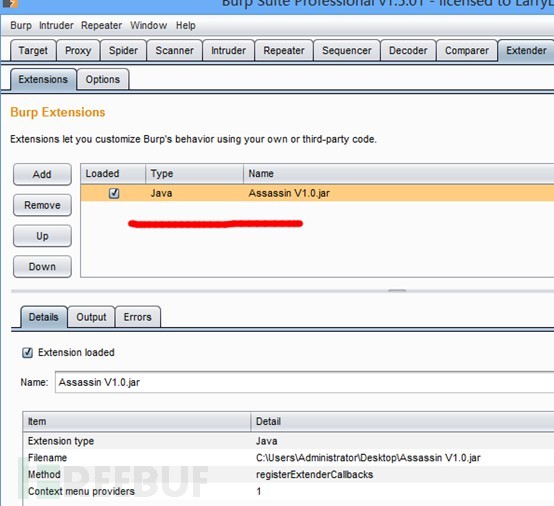
Task: Go to the Decoder tab
Action: [408, 51]
